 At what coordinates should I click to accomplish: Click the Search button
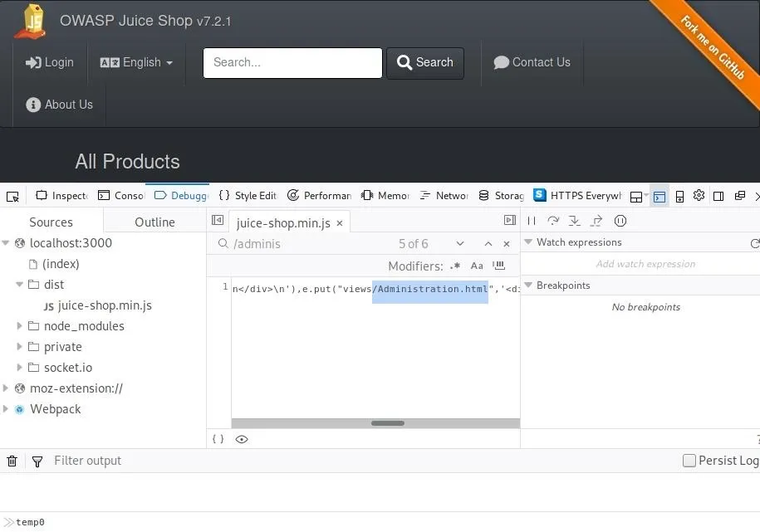[x=425, y=63]
